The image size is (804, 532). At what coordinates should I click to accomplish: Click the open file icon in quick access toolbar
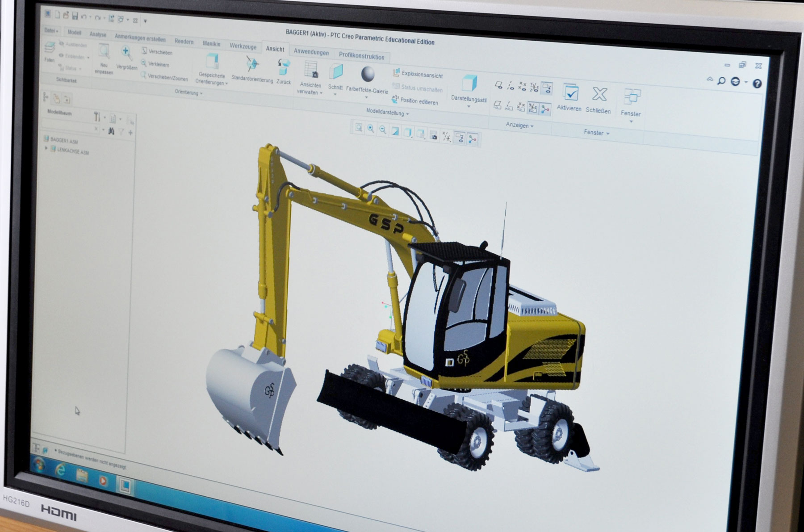click(66, 15)
